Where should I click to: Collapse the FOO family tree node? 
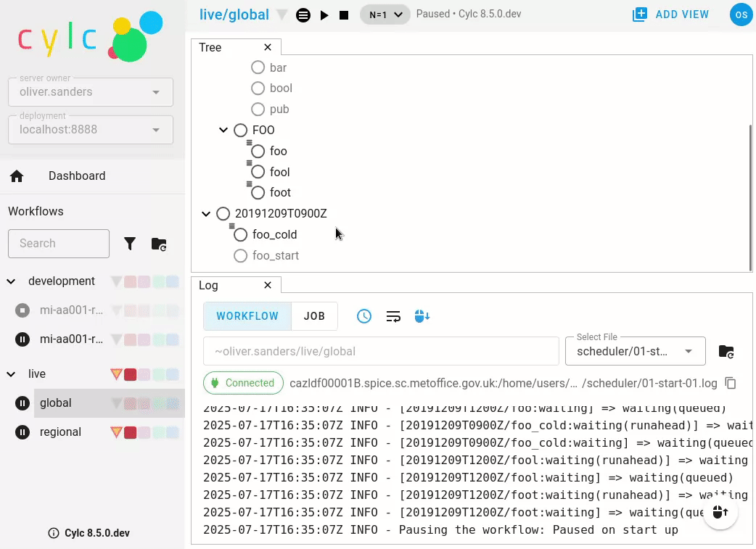[223, 131]
